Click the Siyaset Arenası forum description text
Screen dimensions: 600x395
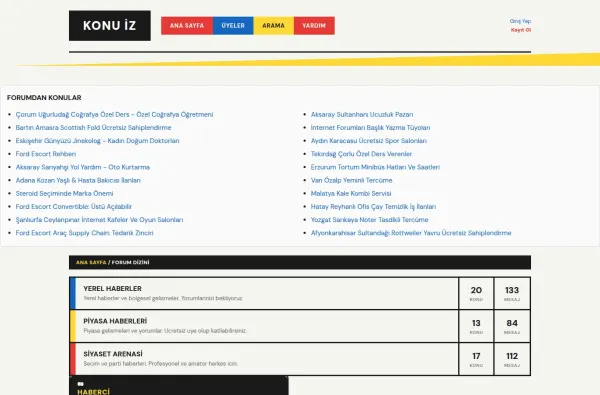(161, 364)
